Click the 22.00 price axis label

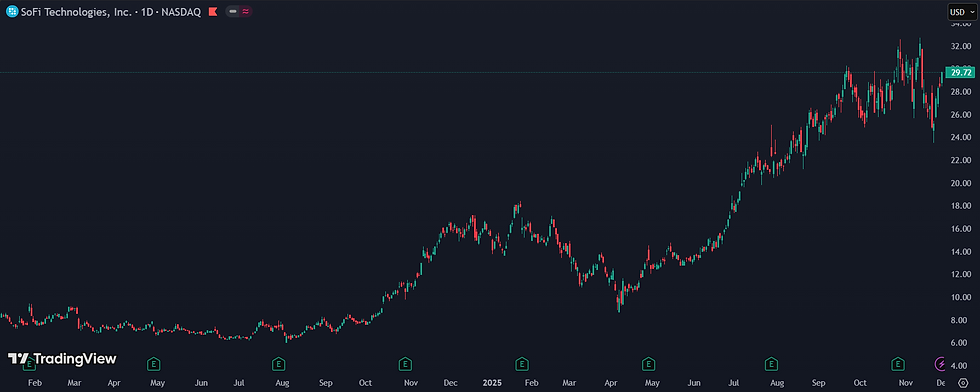coord(960,161)
